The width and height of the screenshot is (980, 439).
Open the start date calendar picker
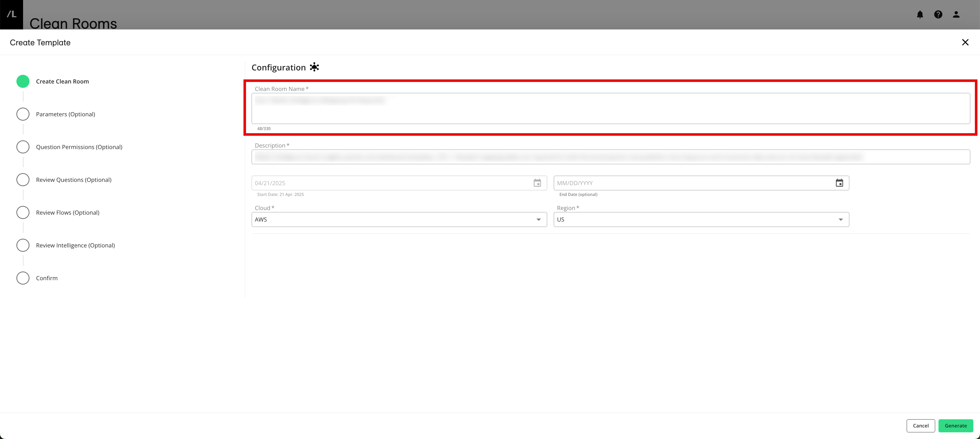click(x=537, y=183)
